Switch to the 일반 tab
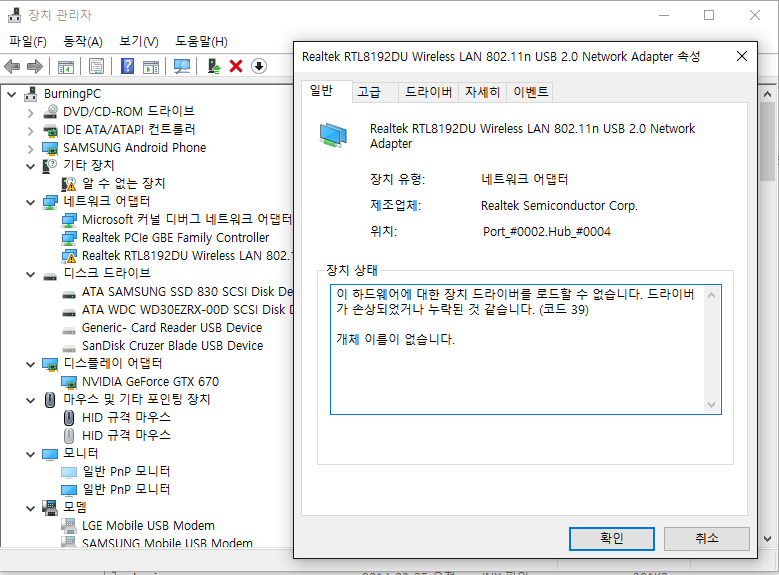The width and height of the screenshot is (779, 575). 326,91
